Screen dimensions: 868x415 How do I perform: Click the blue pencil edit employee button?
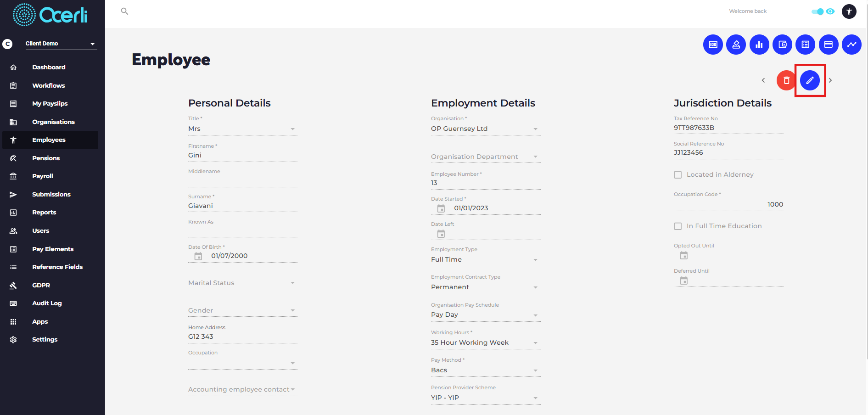(810, 80)
